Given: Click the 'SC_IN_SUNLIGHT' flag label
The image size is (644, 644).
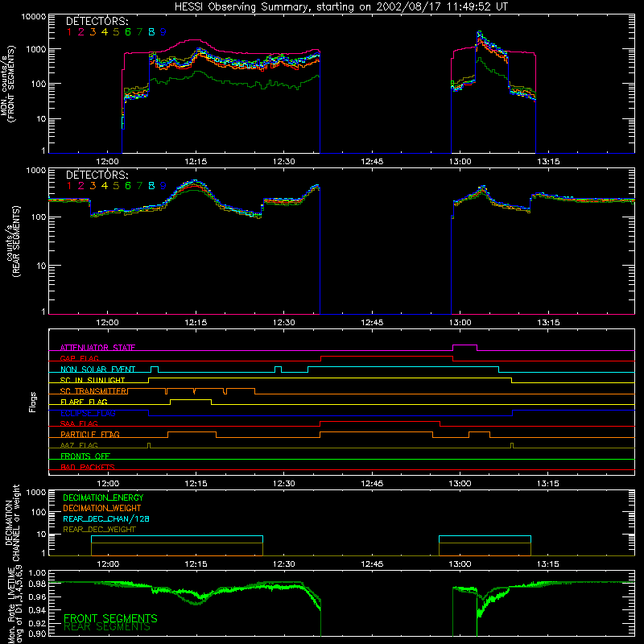Looking at the screenshot, I should point(93,380).
